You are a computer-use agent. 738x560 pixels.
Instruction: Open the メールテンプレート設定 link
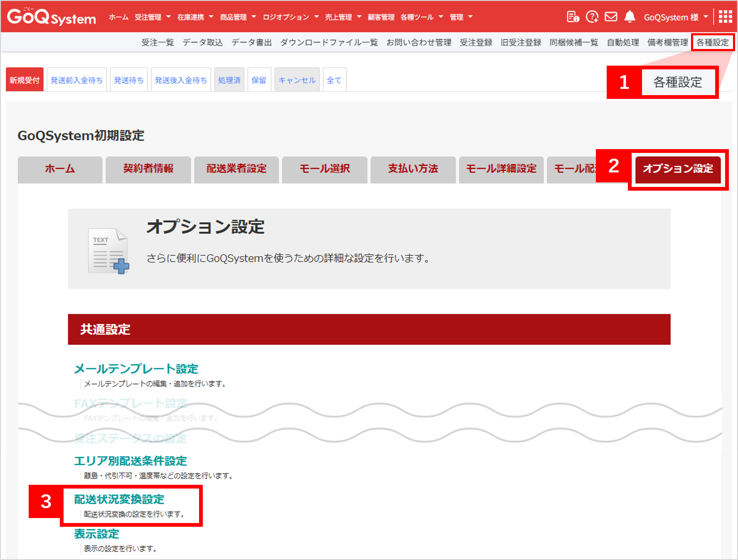tap(136, 369)
